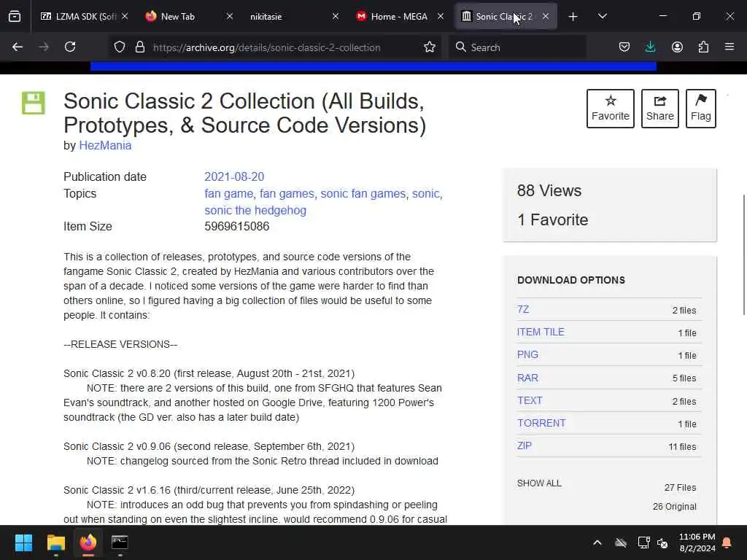Screen dimensions: 747x560
Task: Open the HezMania creator link
Action: (x=105, y=146)
